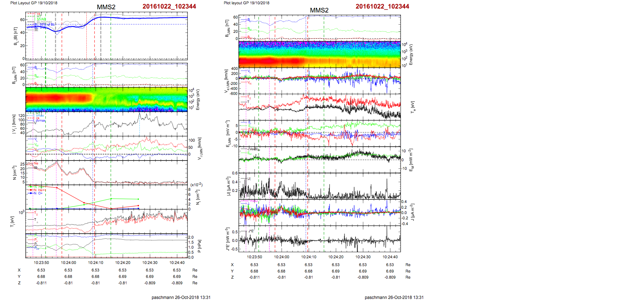Click the right plot's electron energy spectrogram
This screenshot has height=300, width=644.
[x=319, y=54]
